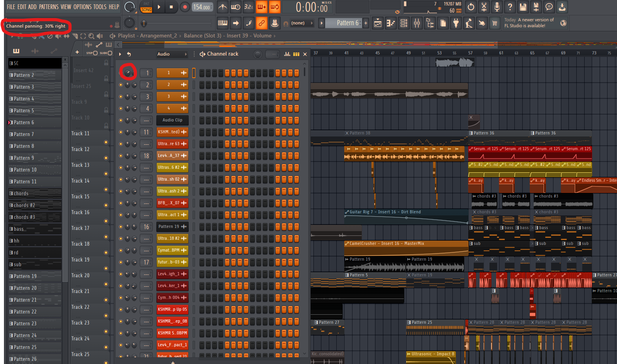Open the Browser panel
617x364 pixels.
430,23
